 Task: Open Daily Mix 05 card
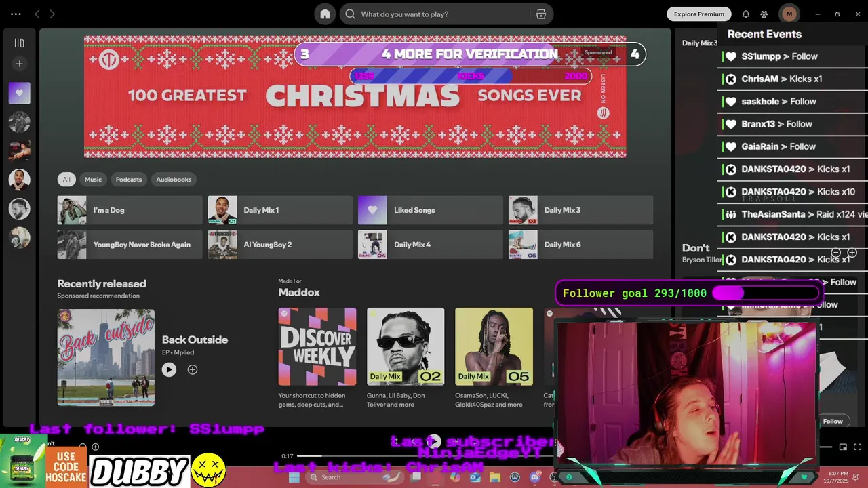[494, 358]
